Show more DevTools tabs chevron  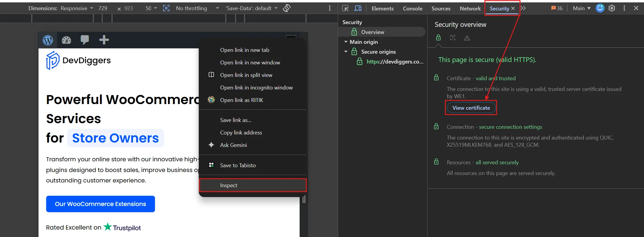point(523,8)
